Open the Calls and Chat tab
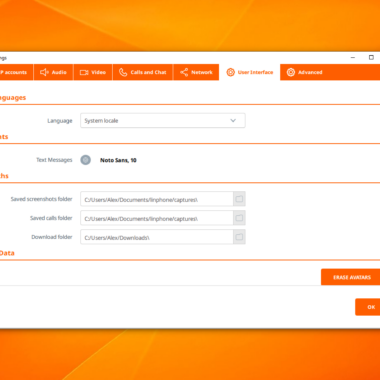 pyautogui.click(x=143, y=72)
